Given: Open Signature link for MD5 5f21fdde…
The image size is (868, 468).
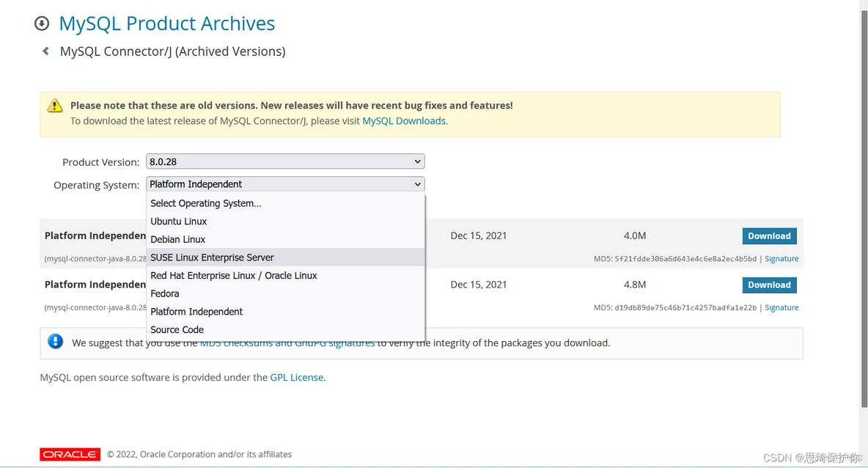Looking at the screenshot, I should (x=781, y=259).
